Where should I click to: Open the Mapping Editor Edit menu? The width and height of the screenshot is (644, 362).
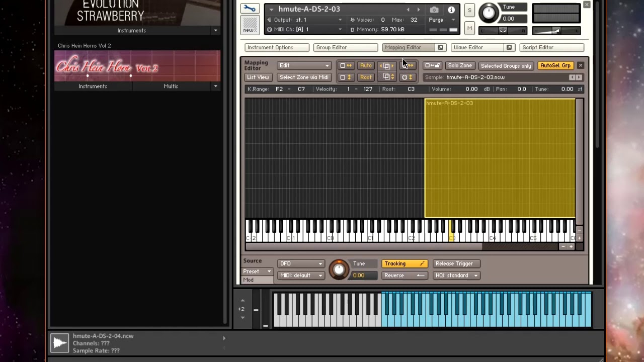click(x=304, y=65)
